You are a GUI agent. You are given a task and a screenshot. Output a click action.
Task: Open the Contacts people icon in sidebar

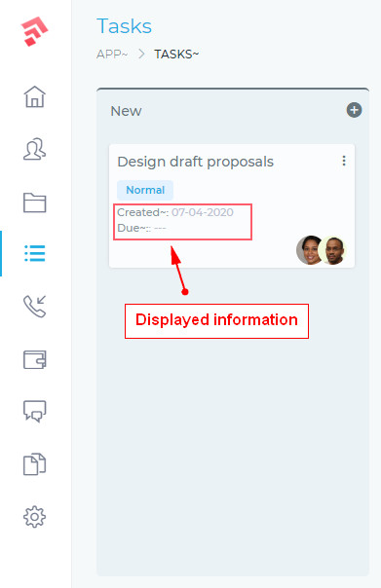click(x=35, y=149)
